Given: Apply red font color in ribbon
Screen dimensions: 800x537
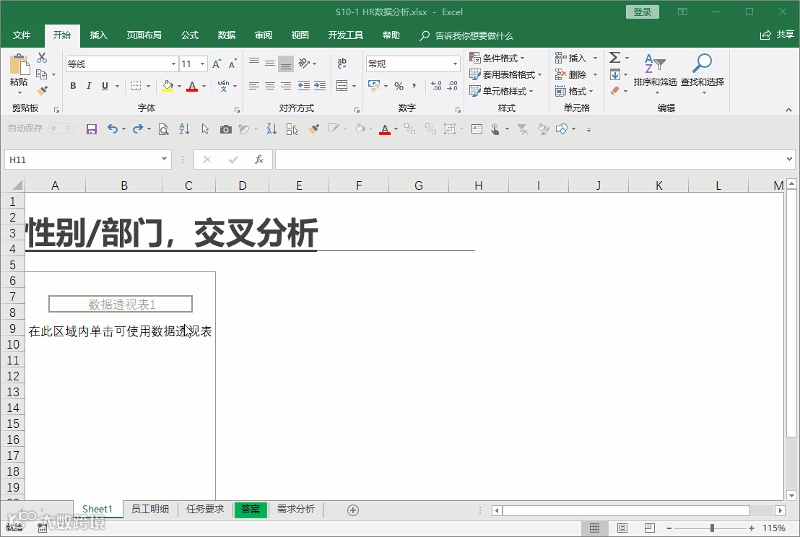Looking at the screenshot, I should (x=192, y=86).
